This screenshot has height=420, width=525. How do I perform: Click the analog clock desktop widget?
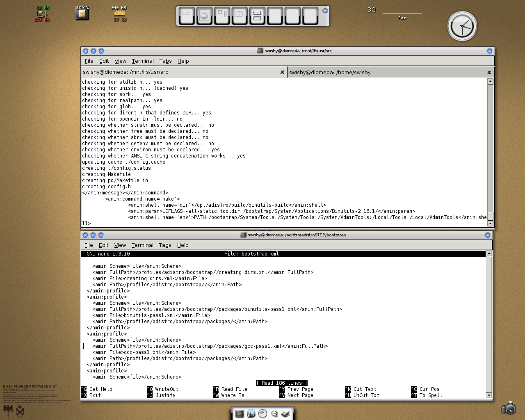click(462, 26)
